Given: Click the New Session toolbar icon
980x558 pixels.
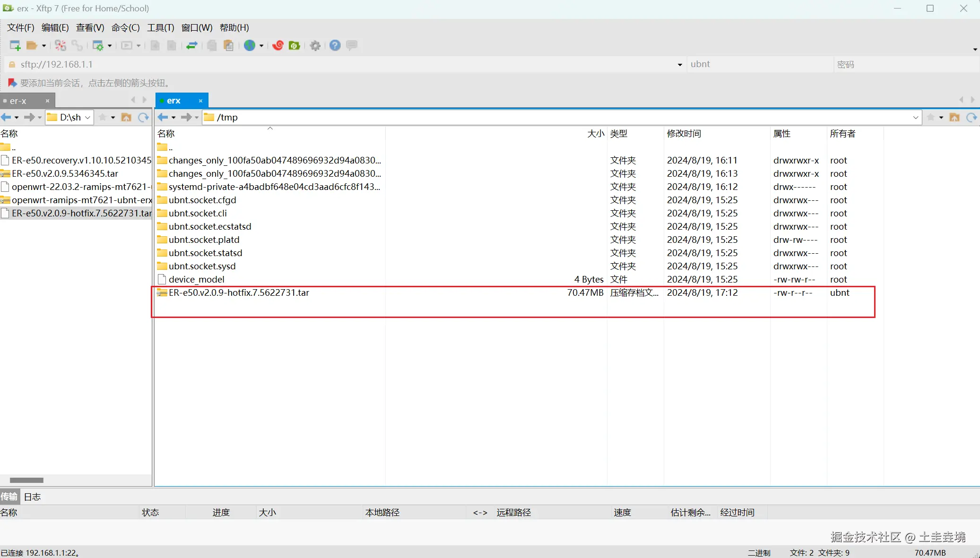Looking at the screenshot, I should coord(15,45).
